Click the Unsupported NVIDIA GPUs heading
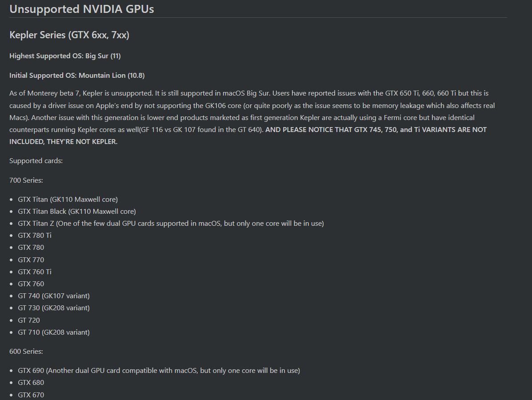Image resolution: width=532 pixels, height=400 pixels. pos(82,9)
